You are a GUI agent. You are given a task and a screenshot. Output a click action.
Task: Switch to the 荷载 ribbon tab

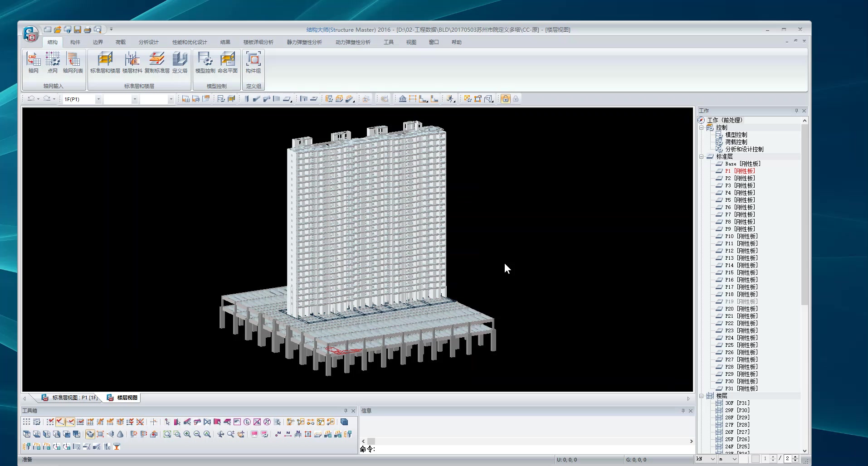[121, 42]
